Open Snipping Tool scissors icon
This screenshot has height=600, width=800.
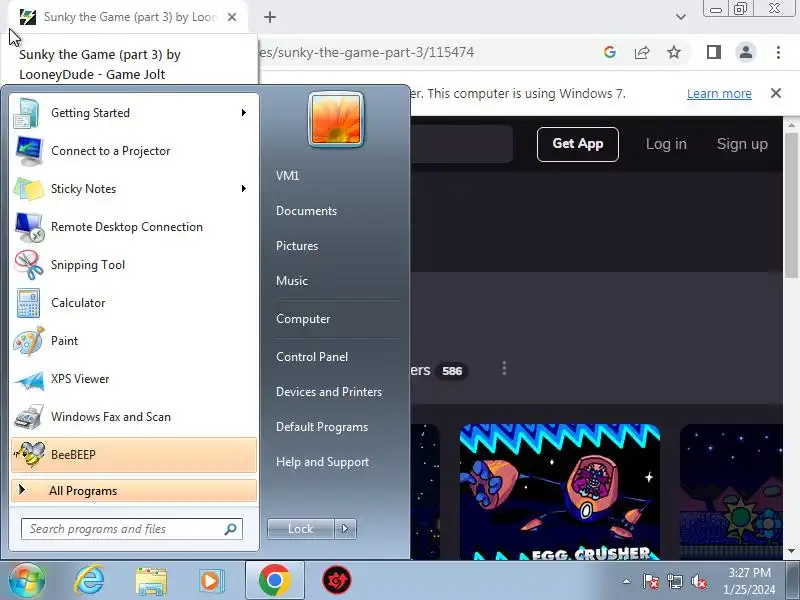[29, 265]
